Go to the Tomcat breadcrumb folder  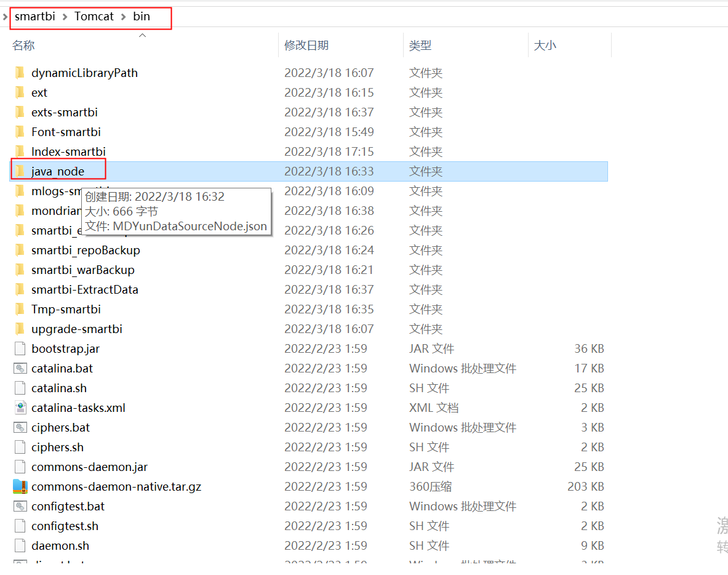pyautogui.click(x=94, y=17)
